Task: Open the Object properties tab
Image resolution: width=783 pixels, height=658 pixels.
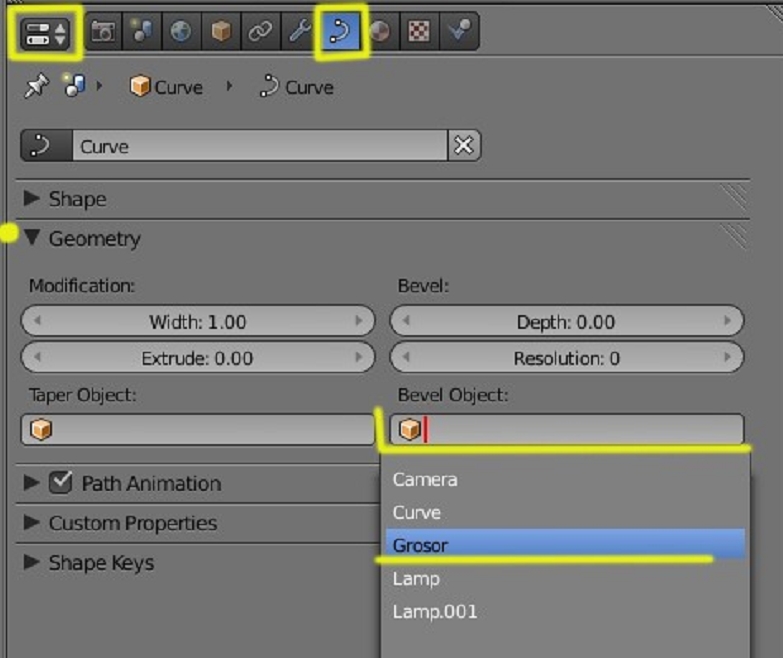Action: click(220, 32)
